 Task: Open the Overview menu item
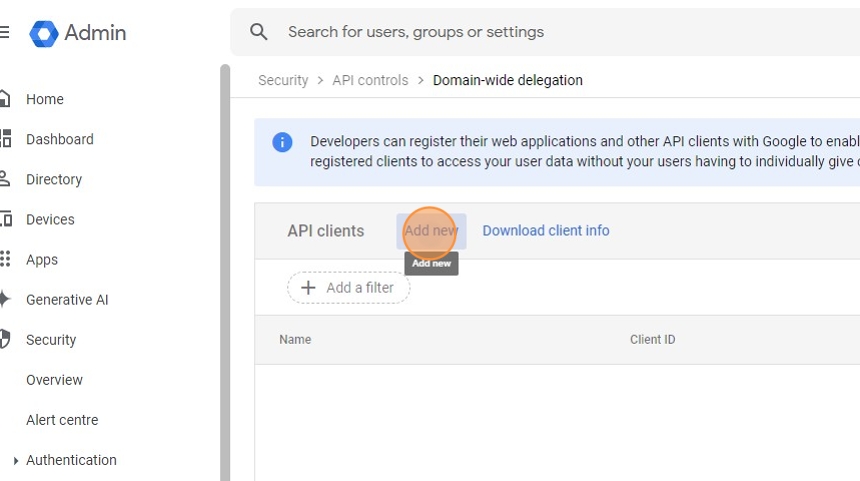pyautogui.click(x=55, y=380)
